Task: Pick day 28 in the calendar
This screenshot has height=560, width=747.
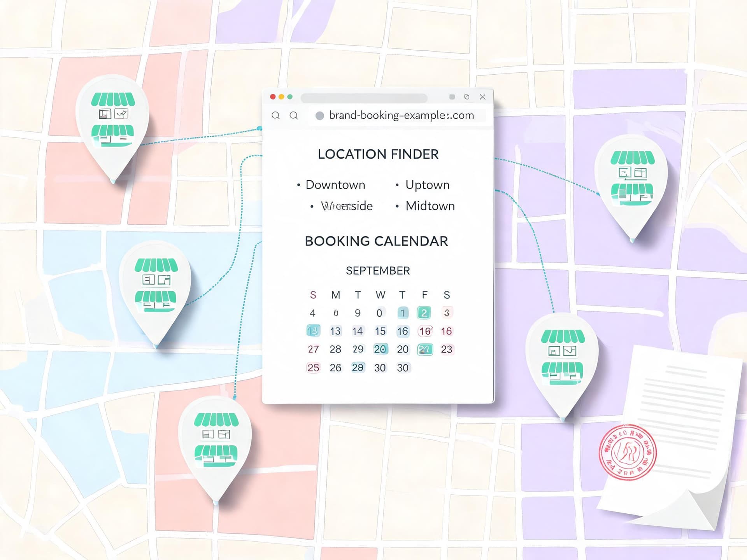Action: tap(335, 349)
